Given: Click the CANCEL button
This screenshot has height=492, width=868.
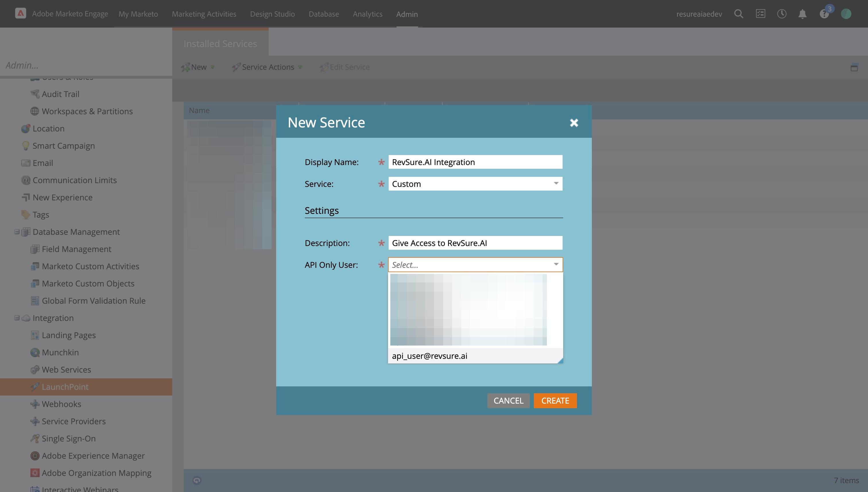Looking at the screenshot, I should pos(508,400).
